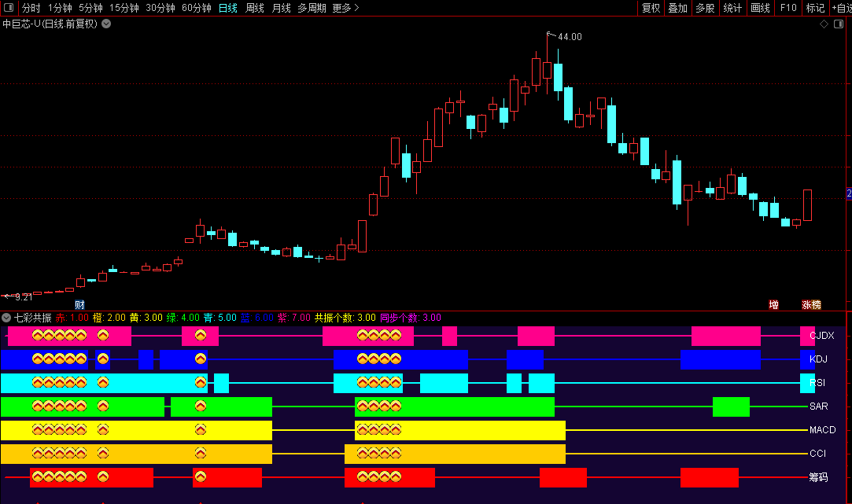The image size is (852, 504).
Task: Click the 财 financial marker on the chart
Action: 80,305
